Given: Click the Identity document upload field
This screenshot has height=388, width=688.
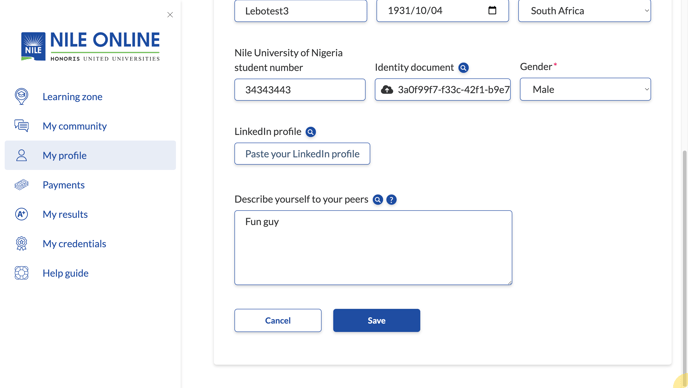Looking at the screenshot, I should (x=443, y=90).
